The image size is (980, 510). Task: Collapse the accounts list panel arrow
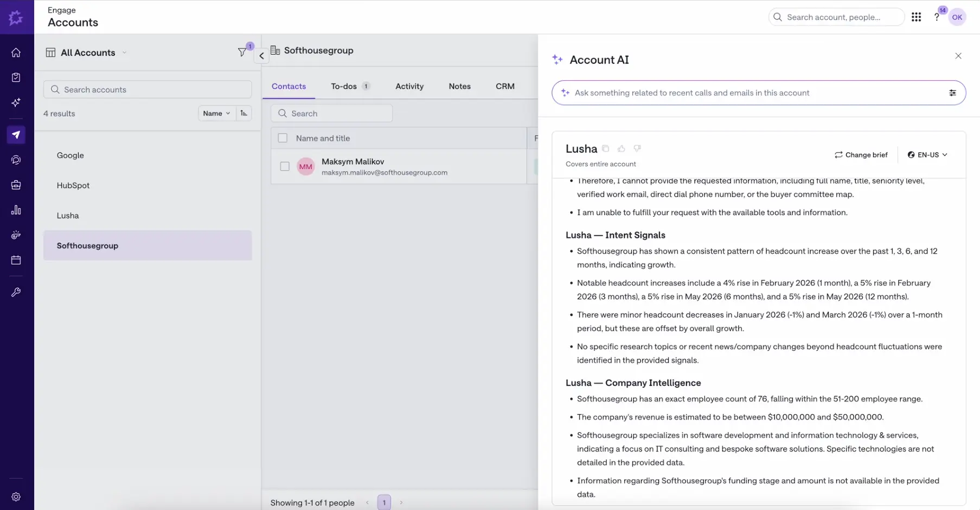click(x=261, y=55)
